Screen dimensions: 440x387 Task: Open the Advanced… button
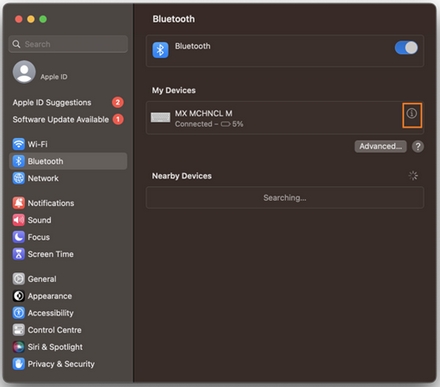pyautogui.click(x=380, y=146)
